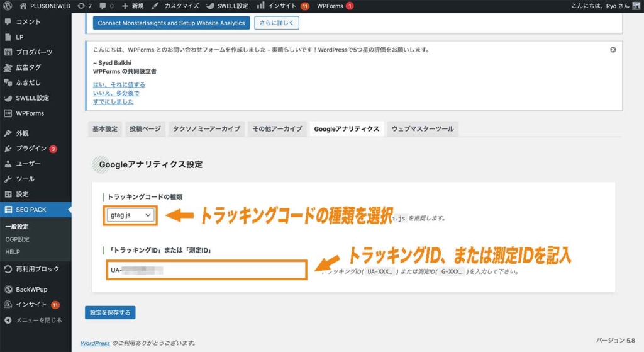Click the ブログパーツ sidebar icon

point(8,52)
